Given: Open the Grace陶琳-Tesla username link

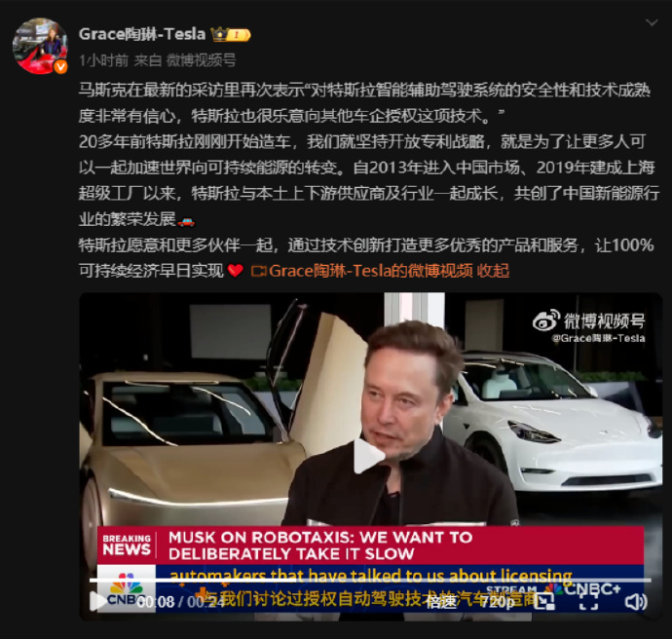Looking at the screenshot, I should [x=142, y=34].
